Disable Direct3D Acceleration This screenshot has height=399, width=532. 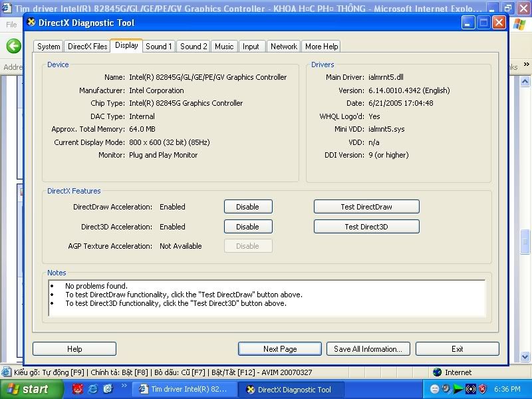(248, 227)
